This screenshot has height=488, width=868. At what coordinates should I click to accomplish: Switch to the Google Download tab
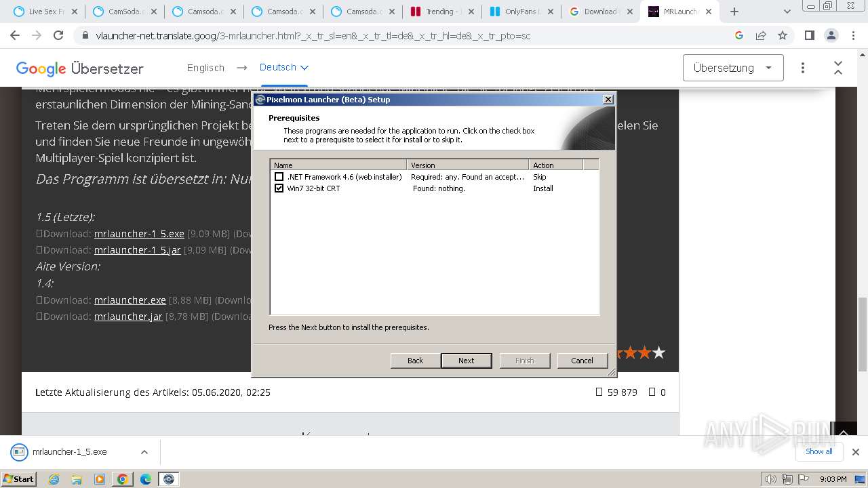pyautogui.click(x=601, y=12)
